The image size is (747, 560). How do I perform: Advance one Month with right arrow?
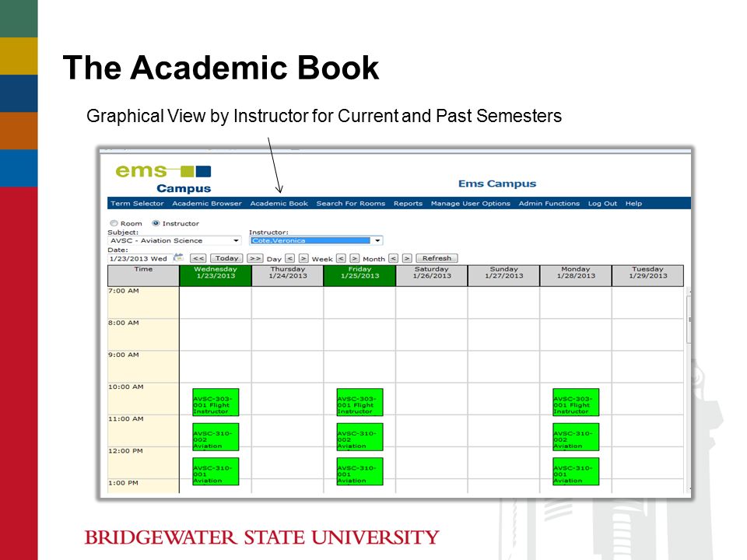pos(407,258)
